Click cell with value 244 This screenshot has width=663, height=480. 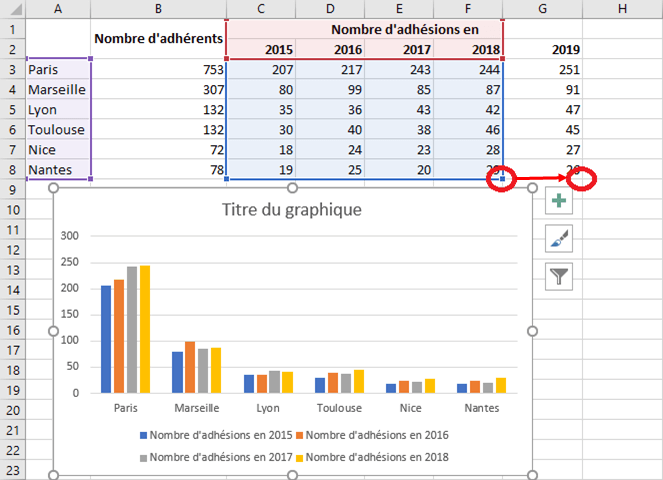468,69
